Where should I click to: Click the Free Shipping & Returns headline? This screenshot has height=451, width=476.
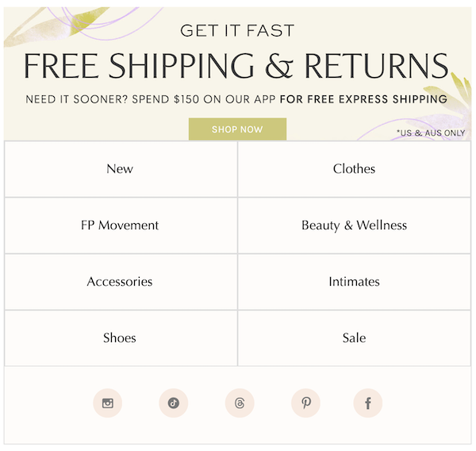[x=236, y=66]
